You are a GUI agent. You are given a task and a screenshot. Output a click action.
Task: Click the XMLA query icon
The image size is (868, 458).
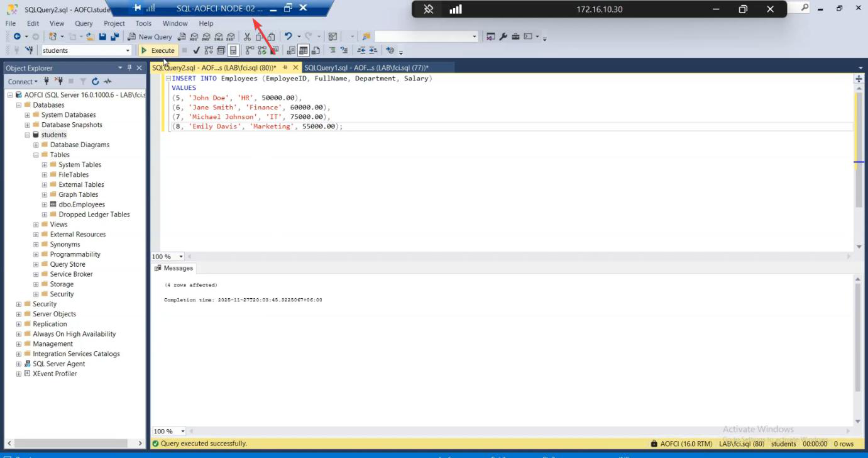[x=218, y=36]
